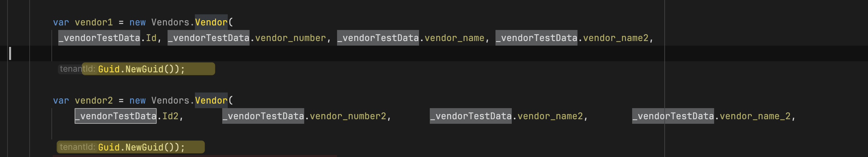868x157 pixels.
Task: Click highlighted Vendor constructor in vendor2 declaration
Action: point(211,101)
